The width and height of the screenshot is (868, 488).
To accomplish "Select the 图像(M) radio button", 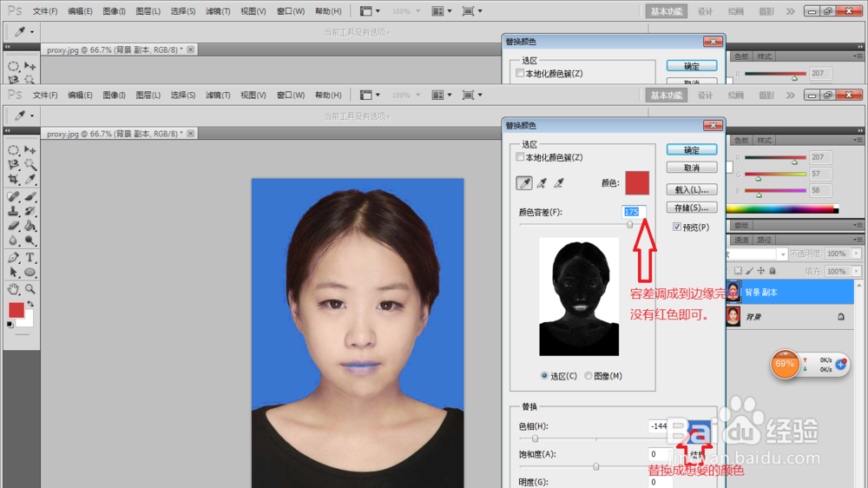I will click(588, 376).
